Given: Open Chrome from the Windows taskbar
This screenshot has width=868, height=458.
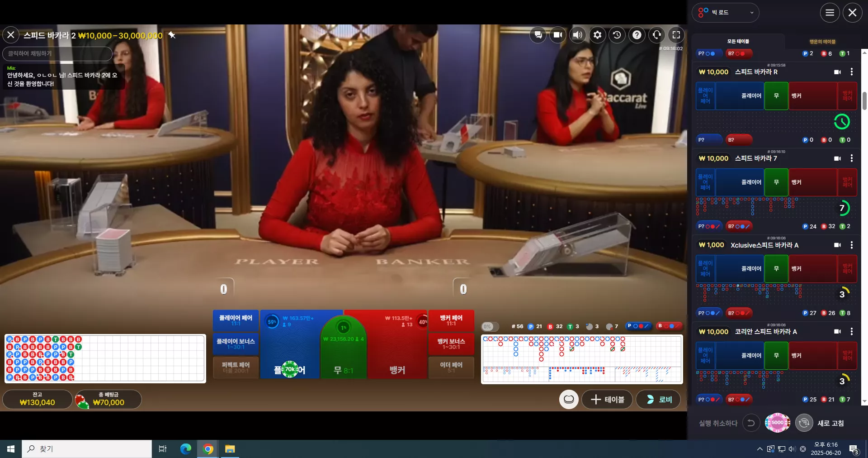Looking at the screenshot, I should point(208,449).
